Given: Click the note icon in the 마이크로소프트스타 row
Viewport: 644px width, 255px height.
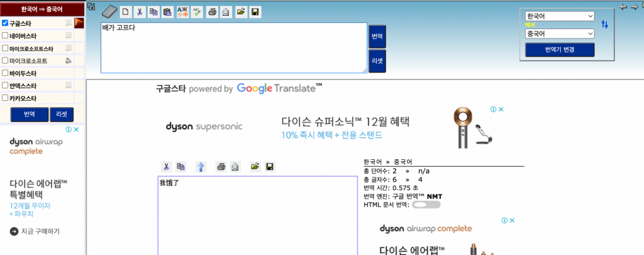Looking at the screenshot, I should (x=69, y=48).
